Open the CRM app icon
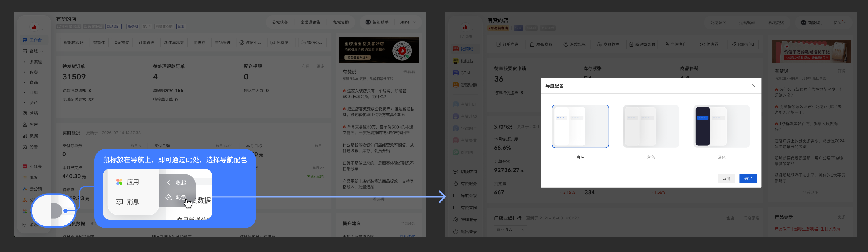The image size is (868, 252). tap(455, 73)
